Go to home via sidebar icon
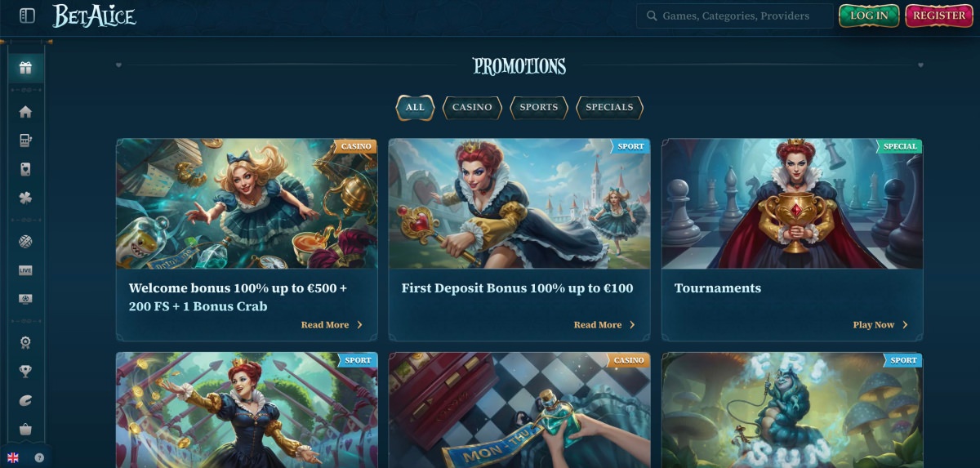The image size is (980, 468). (x=25, y=112)
